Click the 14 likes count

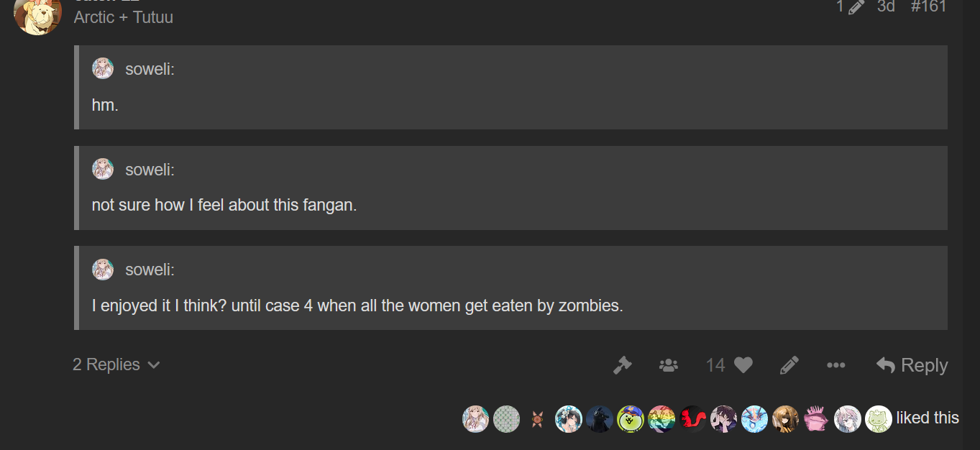pyautogui.click(x=715, y=365)
